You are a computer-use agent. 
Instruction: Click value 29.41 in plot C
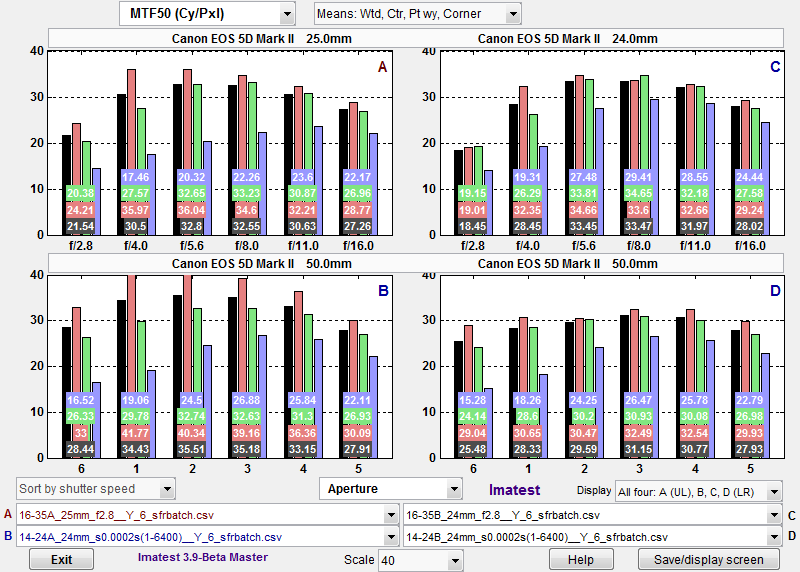pyautogui.click(x=638, y=177)
